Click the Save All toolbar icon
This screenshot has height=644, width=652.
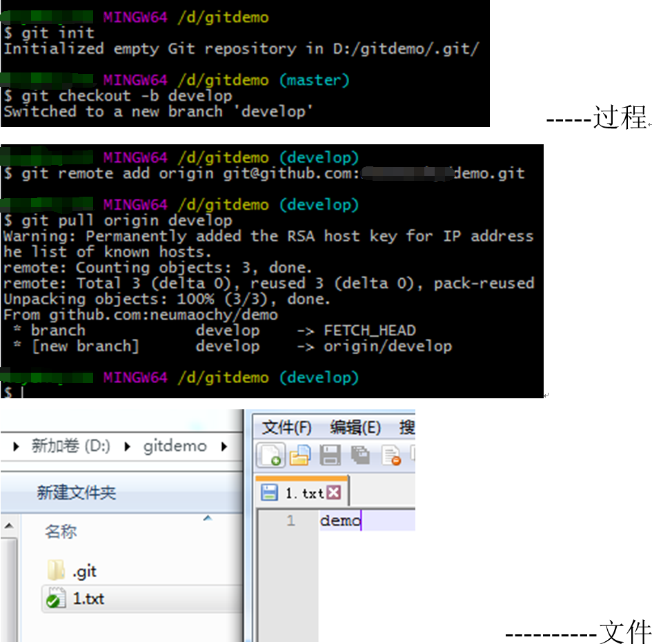pyautogui.click(x=359, y=453)
